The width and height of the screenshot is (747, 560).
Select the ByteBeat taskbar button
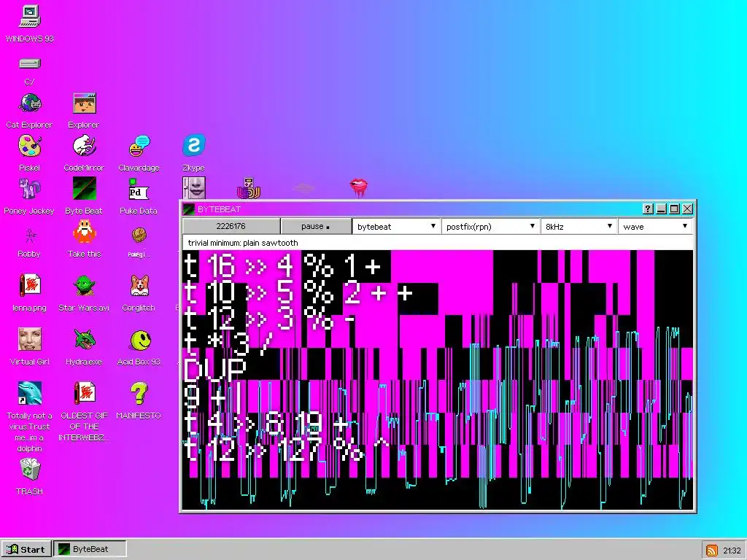[90, 549]
